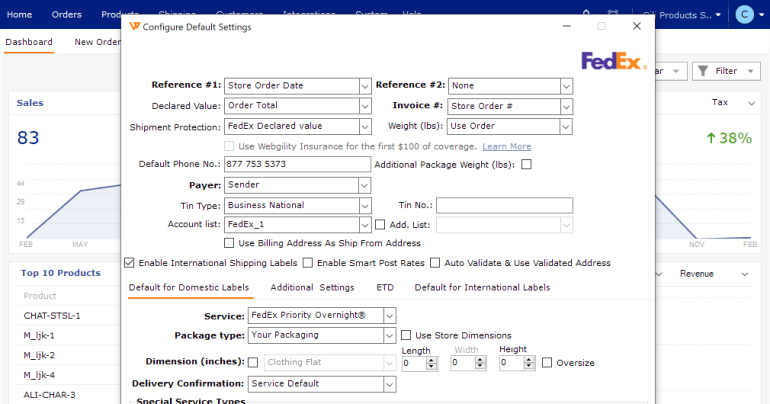
Task: Check the Oversize checkbox
Action: (x=547, y=363)
